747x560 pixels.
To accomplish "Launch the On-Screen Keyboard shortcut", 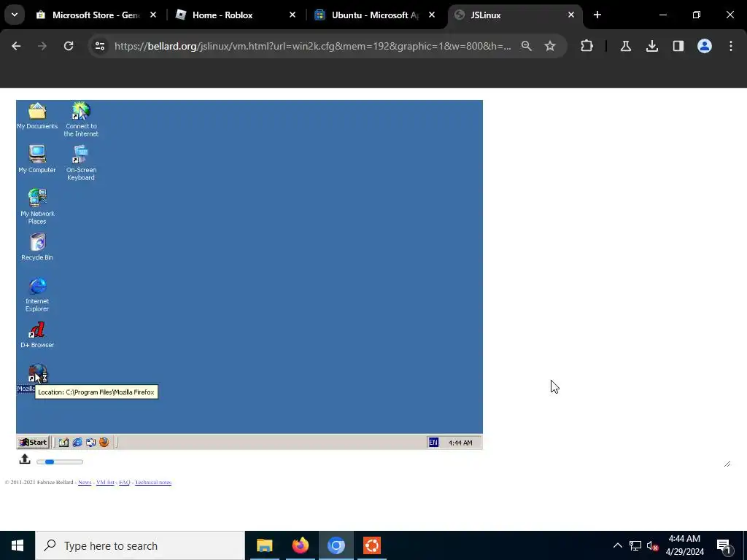I will coord(80,163).
